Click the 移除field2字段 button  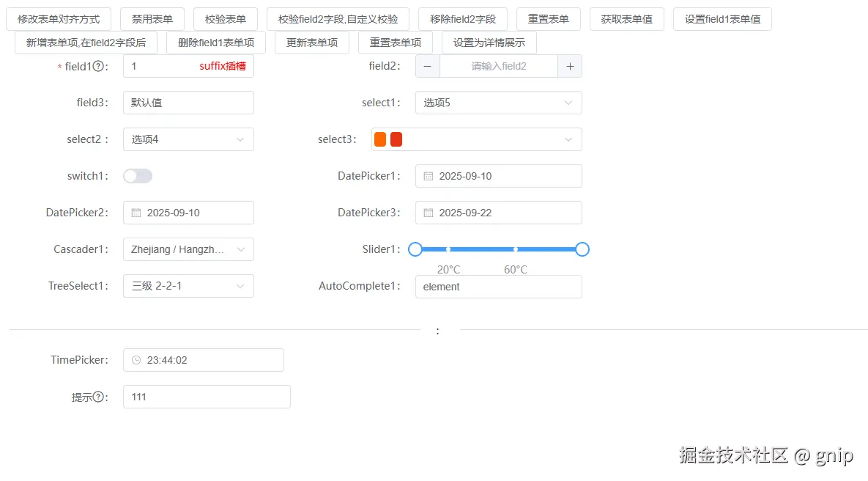(463, 19)
